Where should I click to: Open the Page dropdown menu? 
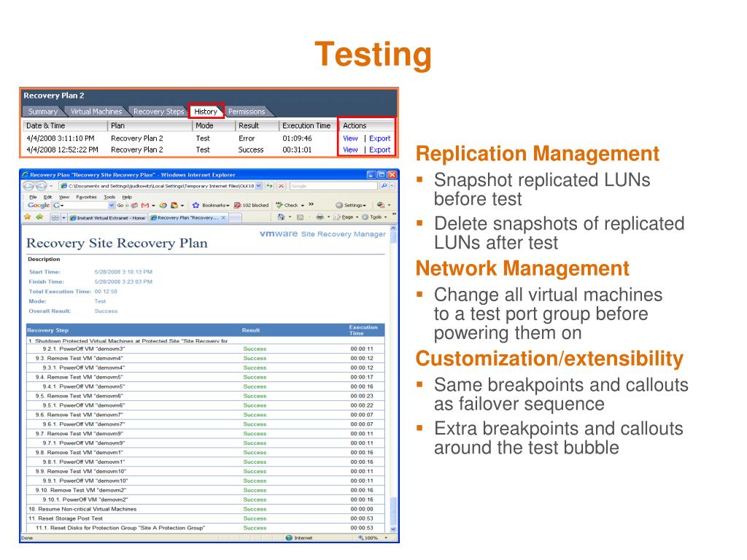click(346, 217)
